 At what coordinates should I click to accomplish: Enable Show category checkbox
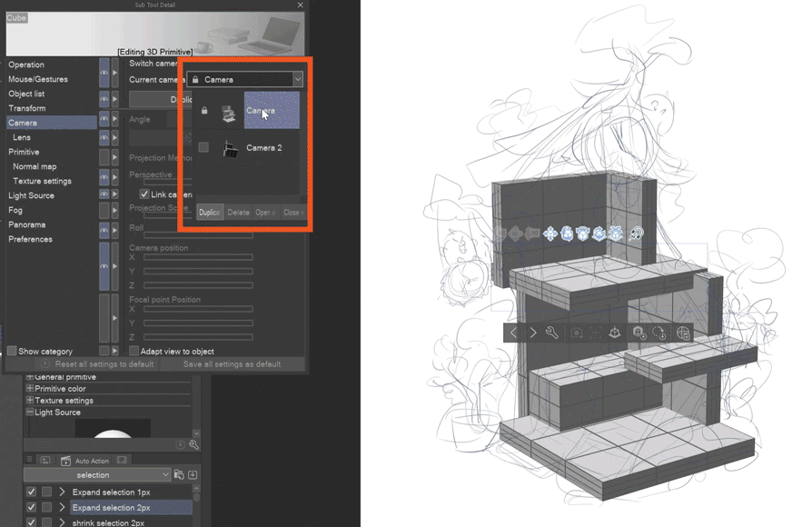coord(12,351)
